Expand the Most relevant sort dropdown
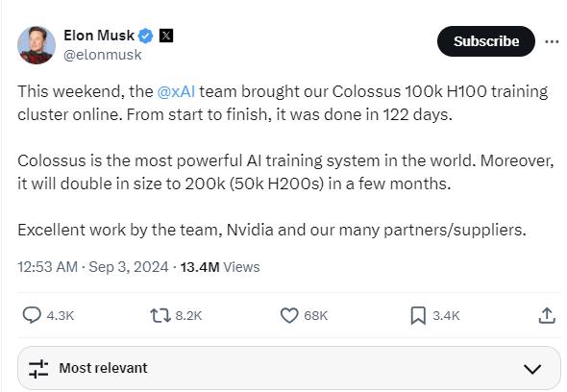567x392 pixels. tap(289, 368)
